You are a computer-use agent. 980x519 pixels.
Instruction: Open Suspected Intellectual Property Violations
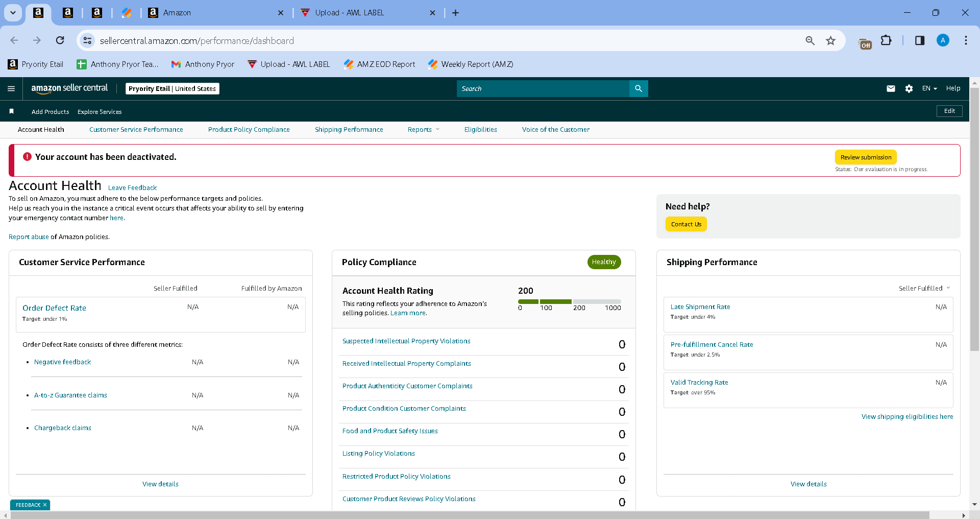point(406,341)
